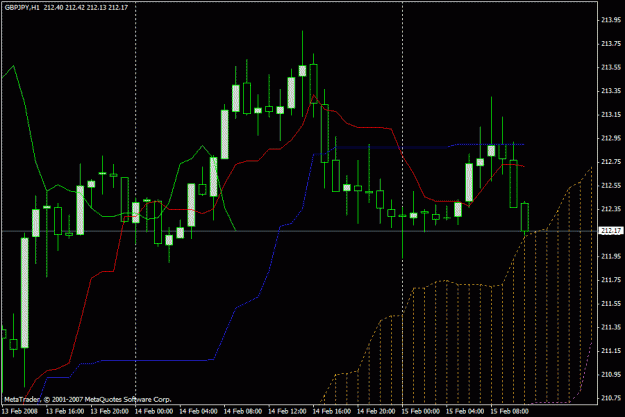This screenshot has width=625, height=417.
Task: Select the 212.35 price scale value
Action: pos(611,209)
